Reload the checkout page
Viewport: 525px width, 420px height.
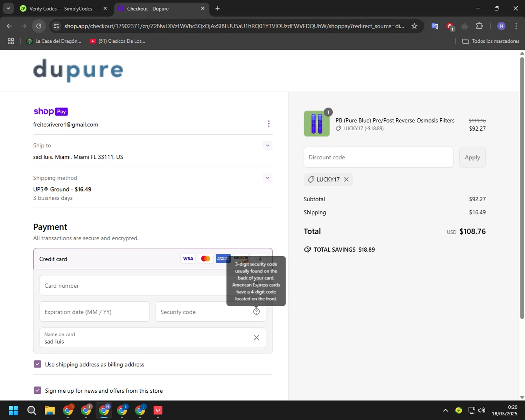coord(39,26)
